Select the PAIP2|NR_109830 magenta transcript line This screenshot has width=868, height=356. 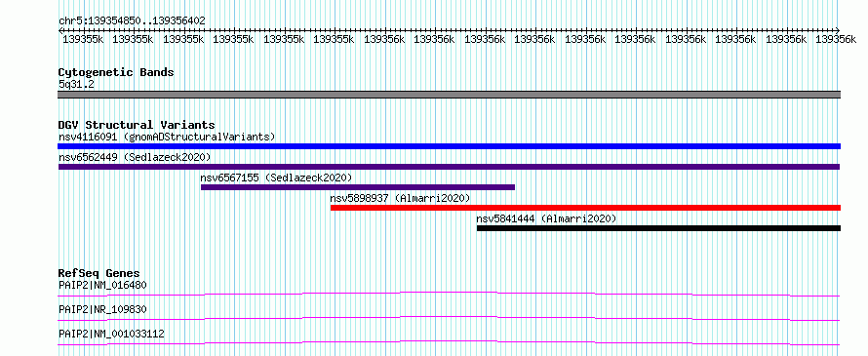449,318
